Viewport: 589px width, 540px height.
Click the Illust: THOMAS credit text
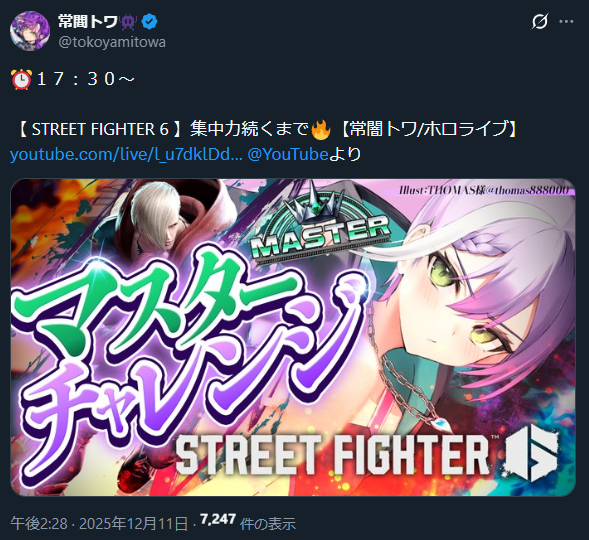coord(485,190)
